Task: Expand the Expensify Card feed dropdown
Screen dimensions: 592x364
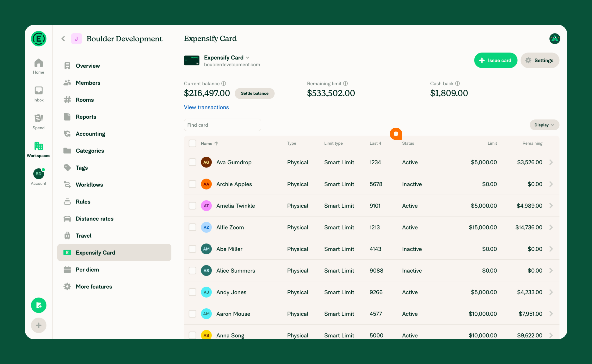Action: coord(248,58)
